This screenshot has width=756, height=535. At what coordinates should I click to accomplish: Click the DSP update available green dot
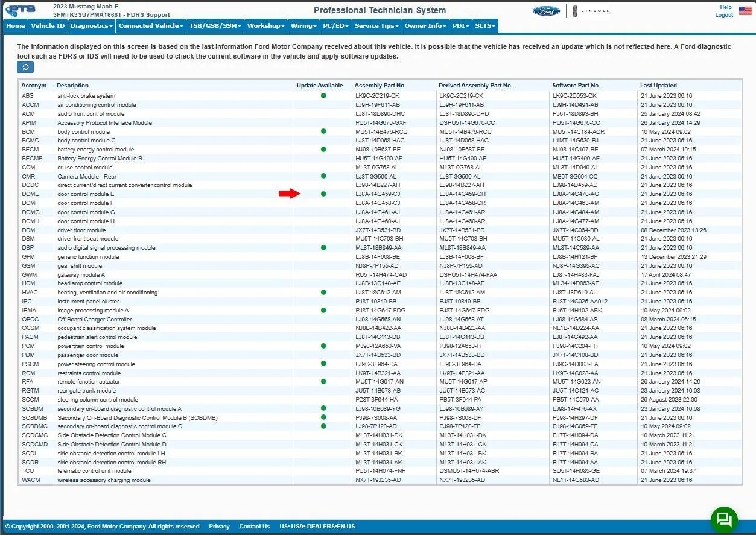323,247
